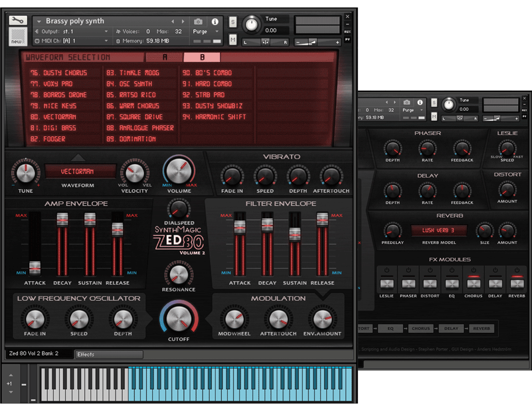Click the Modulation Modwheel knob
532x411 pixels.
234,319
